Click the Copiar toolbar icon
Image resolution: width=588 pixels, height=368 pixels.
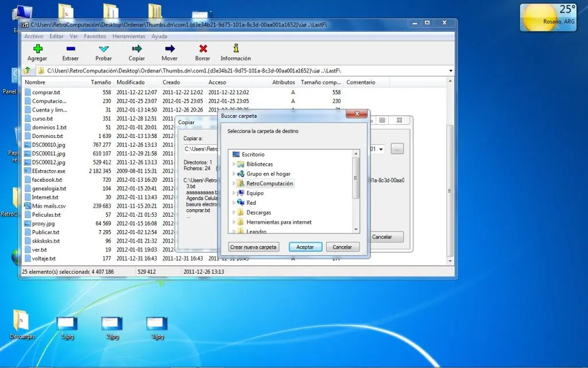pos(137,48)
